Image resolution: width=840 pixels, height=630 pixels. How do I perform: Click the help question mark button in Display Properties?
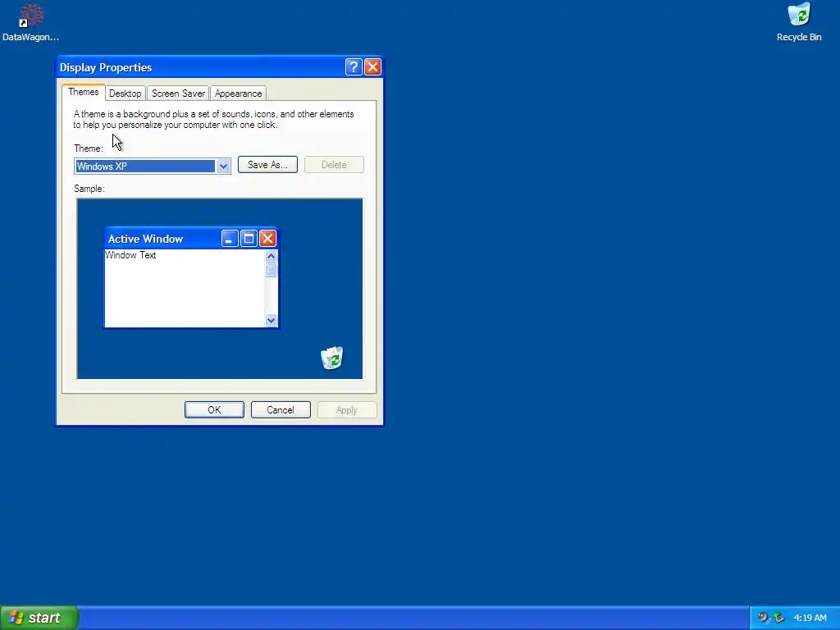point(354,67)
